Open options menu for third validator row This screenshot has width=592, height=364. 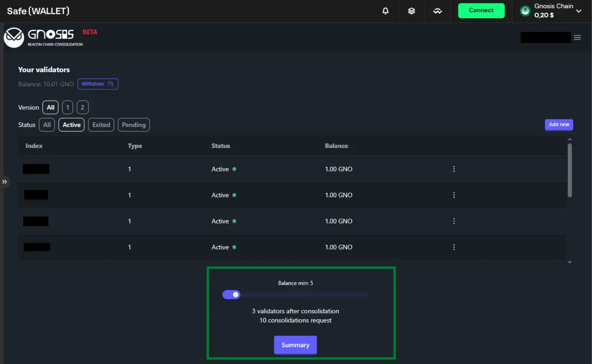point(454,221)
